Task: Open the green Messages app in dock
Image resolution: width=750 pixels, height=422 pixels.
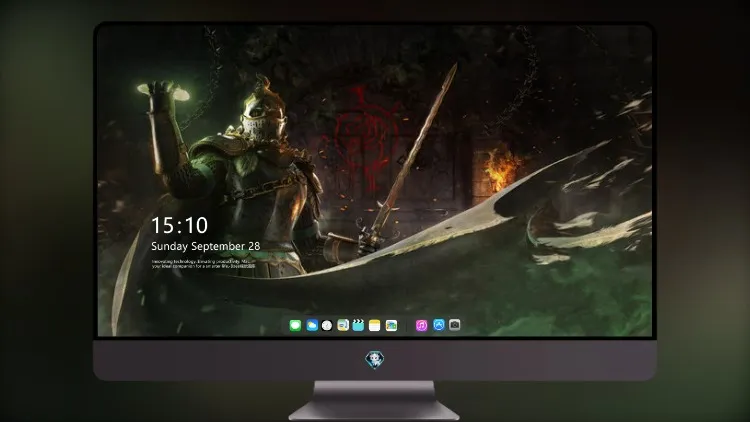Action: [295, 325]
